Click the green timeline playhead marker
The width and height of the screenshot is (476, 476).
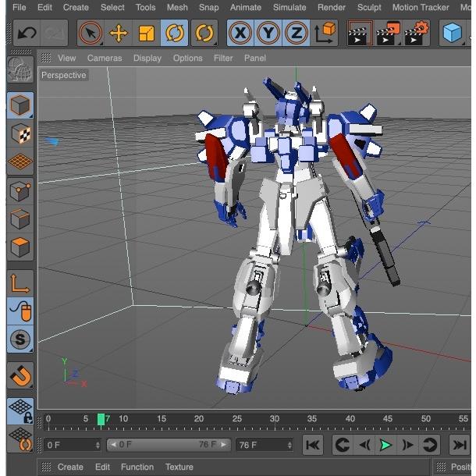tap(101, 419)
